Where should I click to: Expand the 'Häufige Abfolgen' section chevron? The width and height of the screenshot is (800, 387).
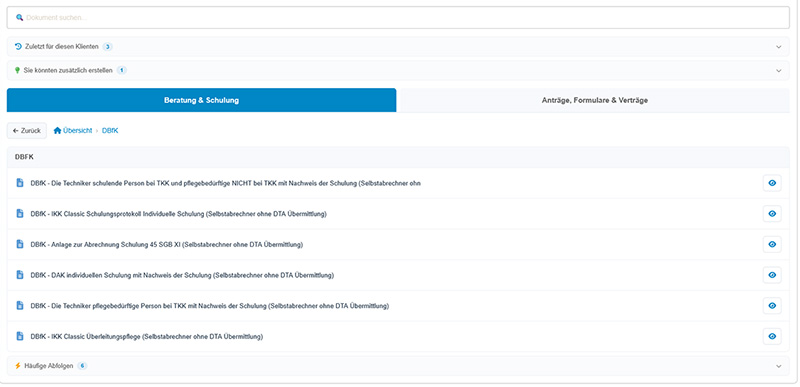(779, 366)
